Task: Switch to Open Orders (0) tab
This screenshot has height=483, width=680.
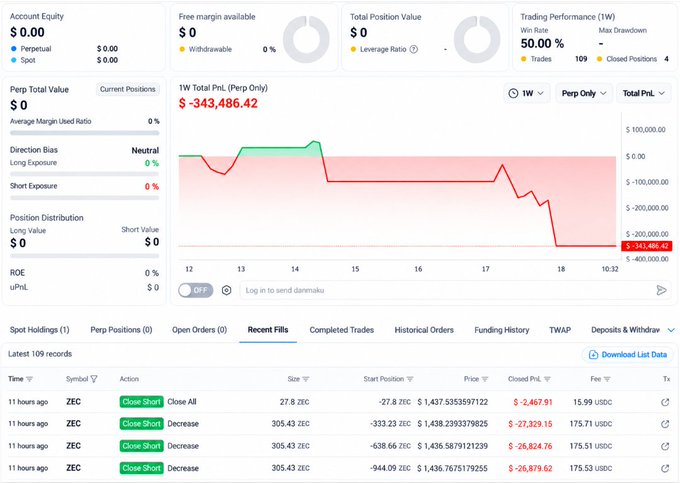Action: [199, 330]
